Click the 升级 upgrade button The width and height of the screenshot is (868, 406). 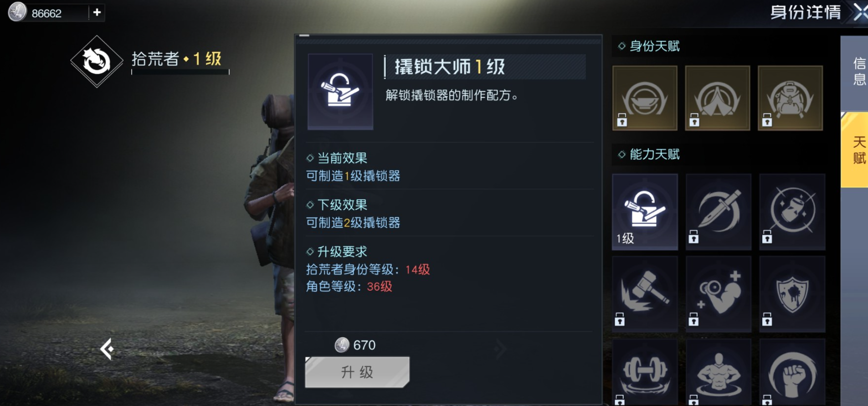(x=357, y=372)
